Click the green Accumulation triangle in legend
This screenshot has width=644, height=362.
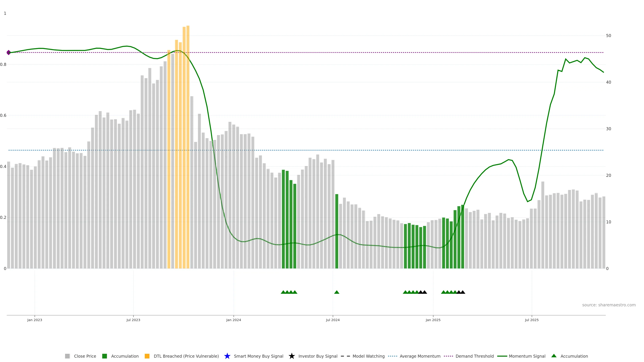pos(554,356)
